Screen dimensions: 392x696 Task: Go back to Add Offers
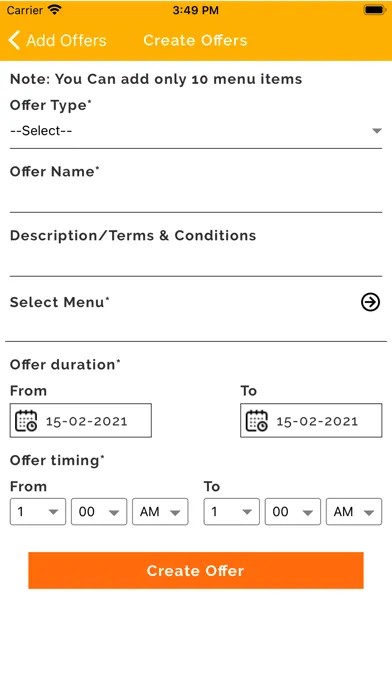[x=57, y=40]
